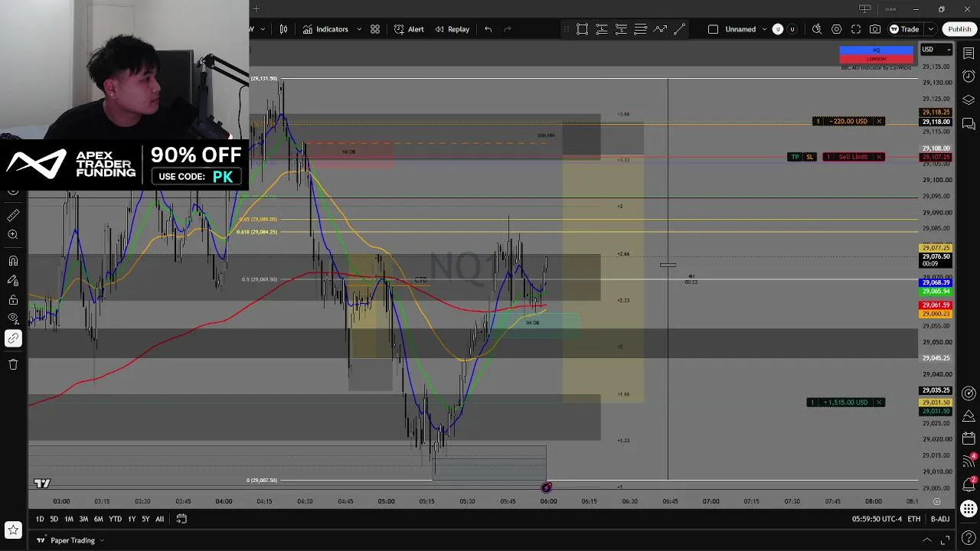
Task: Toggle drawing sync link icon
Action: click(x=13, y=337)
